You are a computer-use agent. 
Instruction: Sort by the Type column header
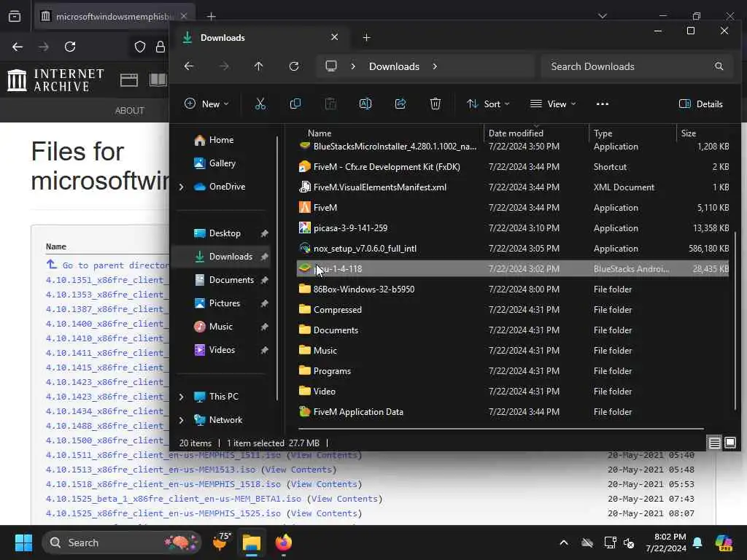[632, 133]
